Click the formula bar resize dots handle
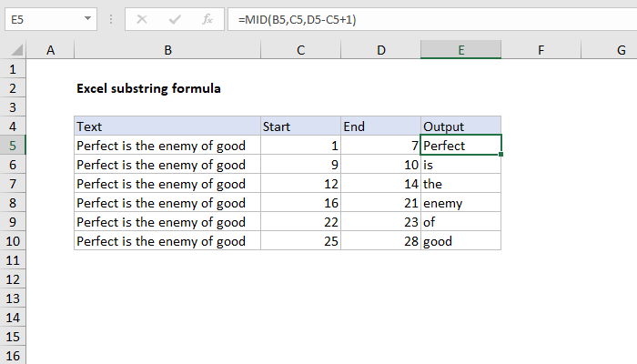This screenshot has width=637, height=364. (111, 19)
